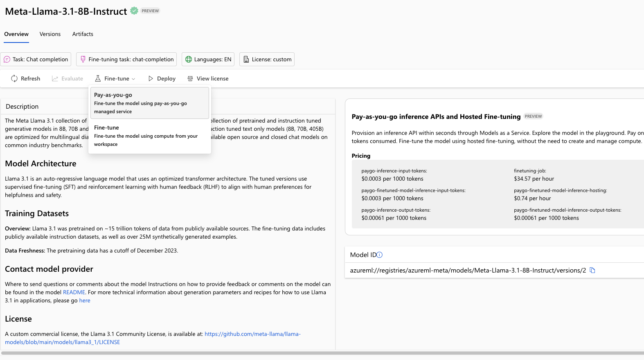Click the Meta-Llama-3.1-8B-Instruct page title
Viewport: 644px width, 360px height.
66,11
